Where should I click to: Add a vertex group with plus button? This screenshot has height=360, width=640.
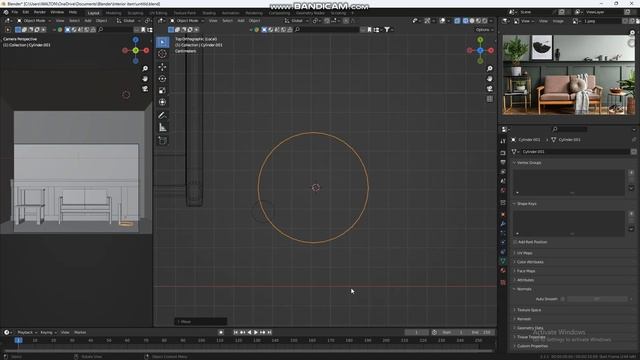click(631, 173)
